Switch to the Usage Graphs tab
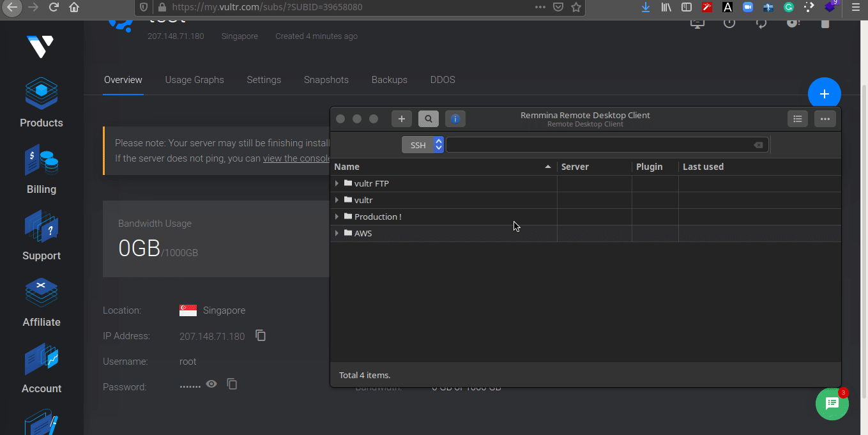The width and height of the screenshot is (868, 435). point(195,80)
